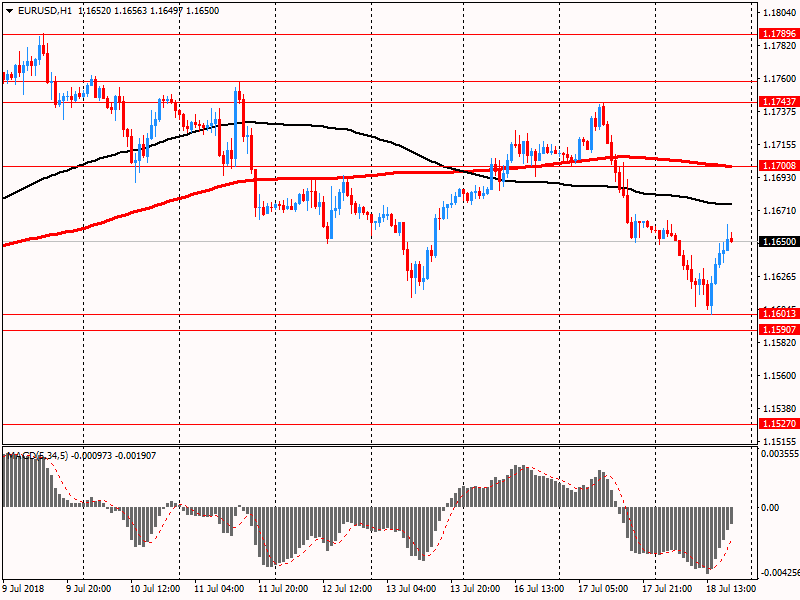Click the 1.17600 price scale value
Viewport: 800px width, 600px height.
[780, 79]
